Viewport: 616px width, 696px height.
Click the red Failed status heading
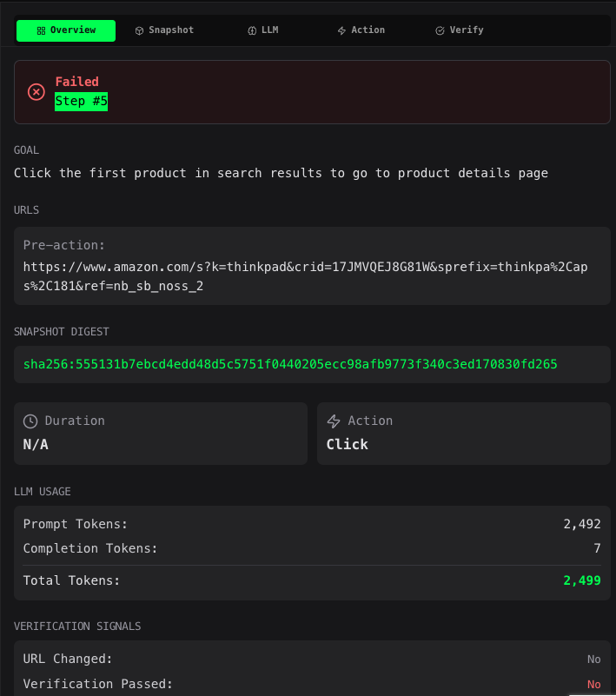click(77, 82)
